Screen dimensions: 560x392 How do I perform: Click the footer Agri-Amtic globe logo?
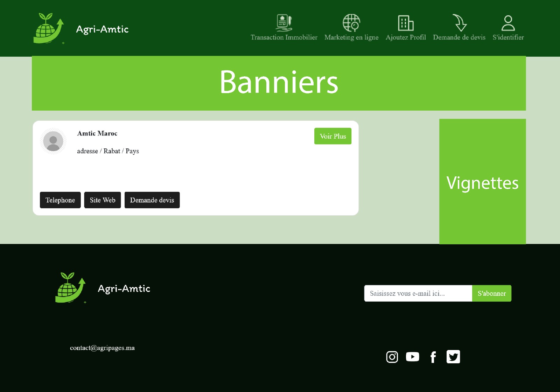click(x=71, y=288)
